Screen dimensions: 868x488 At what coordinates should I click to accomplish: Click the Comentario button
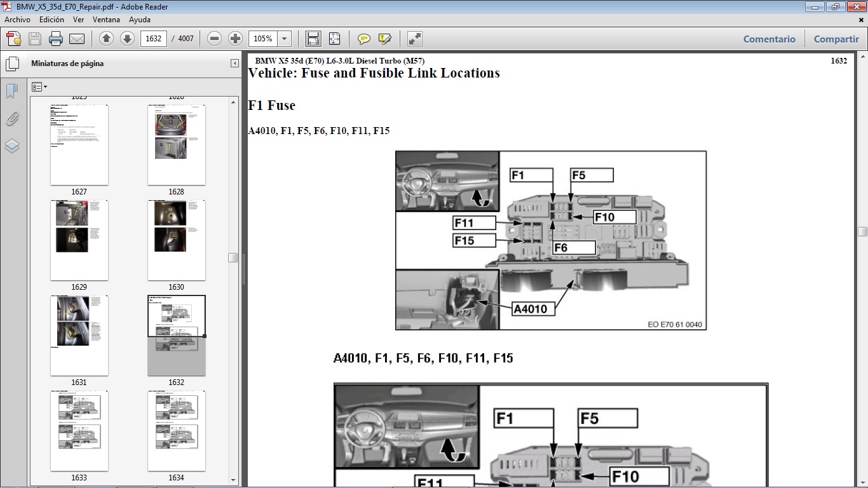click(769, 39)
